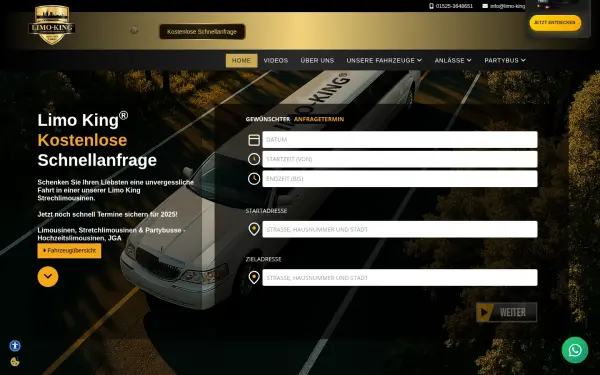Image resolution: width=600 pixels, height=375 pixels.
Task: Click the small round icon in gold banner
Action: pyautogui.click(x=134, y=30)
